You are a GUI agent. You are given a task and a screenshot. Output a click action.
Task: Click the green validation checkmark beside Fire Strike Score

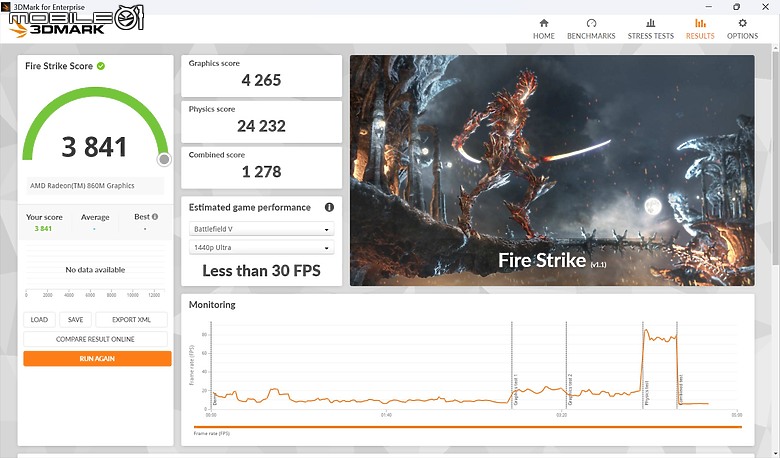[x=101, y=66]
